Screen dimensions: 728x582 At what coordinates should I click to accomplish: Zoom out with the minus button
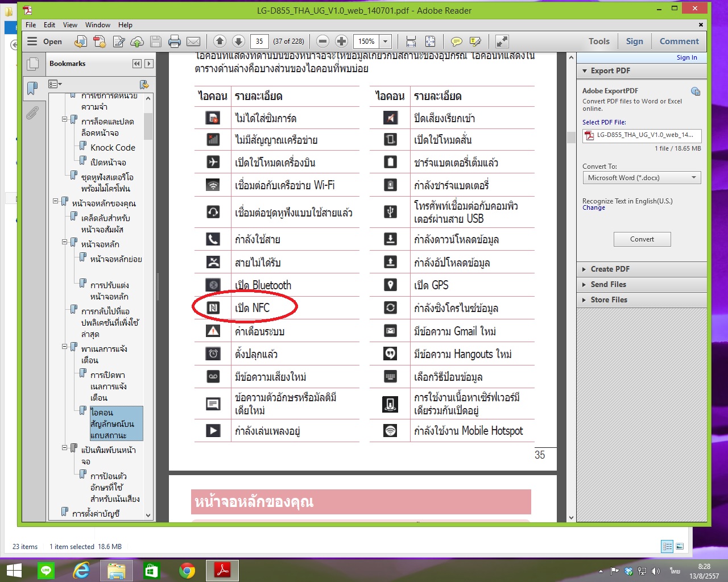coord(322,41)
